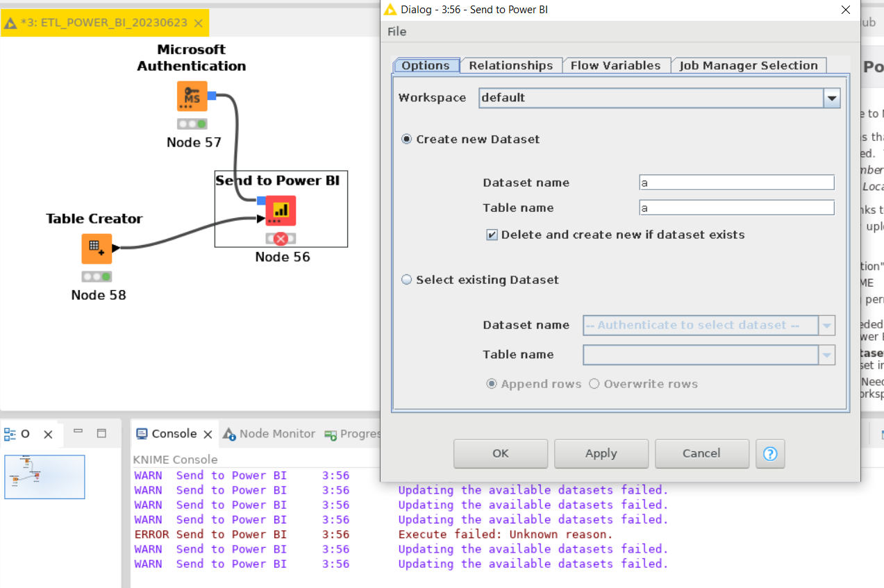Switch to the Flow Variables tab
The width and height of the screenshot is (884, 588).
click(615, 65)
